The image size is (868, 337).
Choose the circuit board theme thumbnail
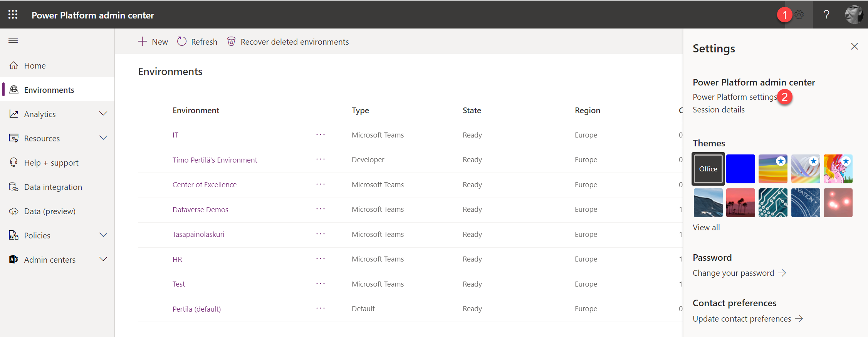click(773, 203)
